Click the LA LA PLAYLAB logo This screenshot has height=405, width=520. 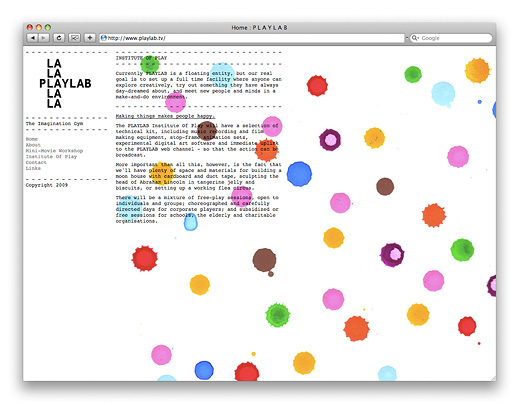coord(65,83)
